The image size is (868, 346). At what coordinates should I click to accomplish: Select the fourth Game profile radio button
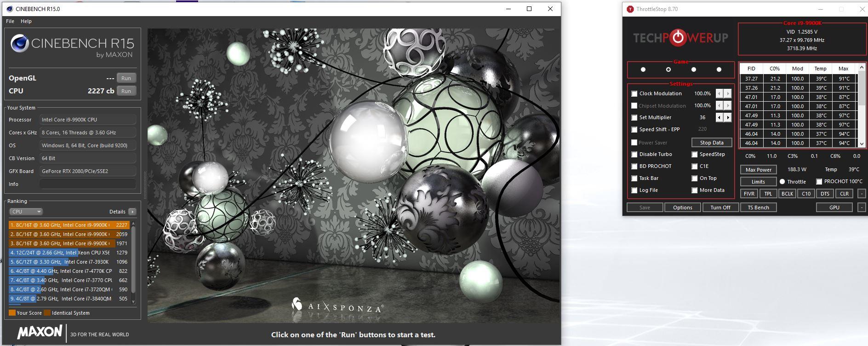(719, 69)
